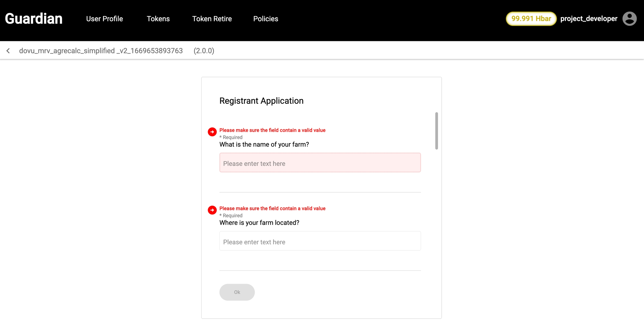Viewport: 644px width, 325px height.
Task: Go back using the left chevron
Action: coord(8,51)
